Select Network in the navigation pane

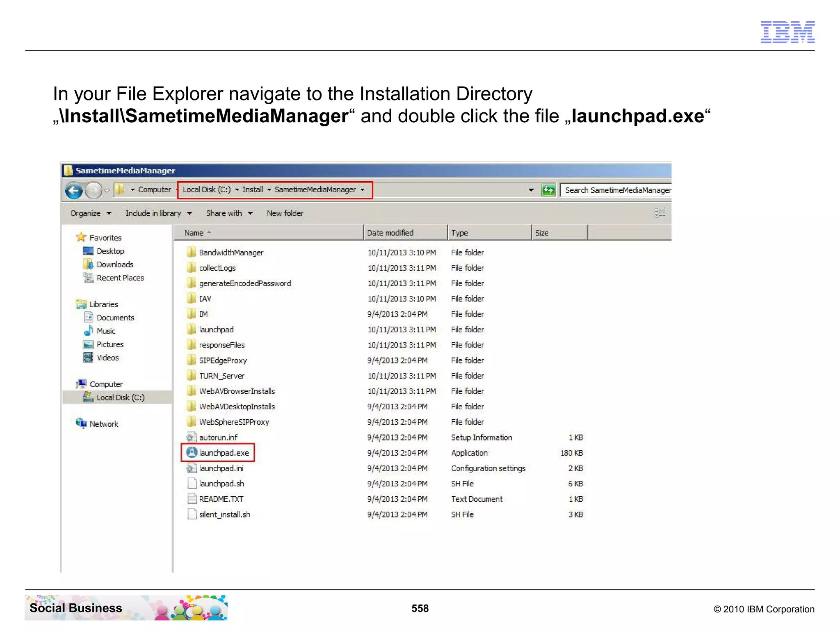tap(97, 424)
